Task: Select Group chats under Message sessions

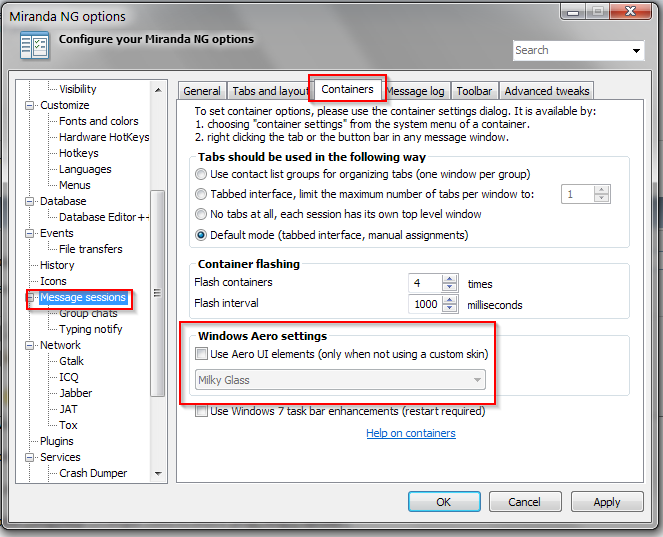Action: tap(88, 313)
